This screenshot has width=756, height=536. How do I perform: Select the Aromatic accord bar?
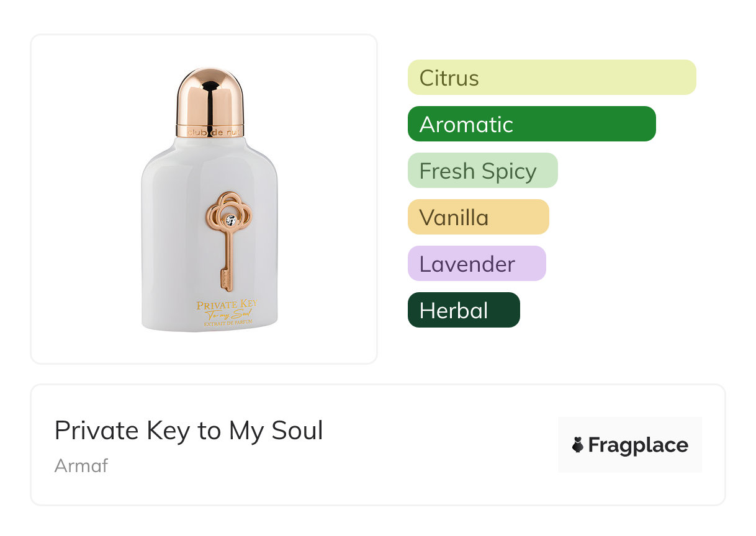531,124
